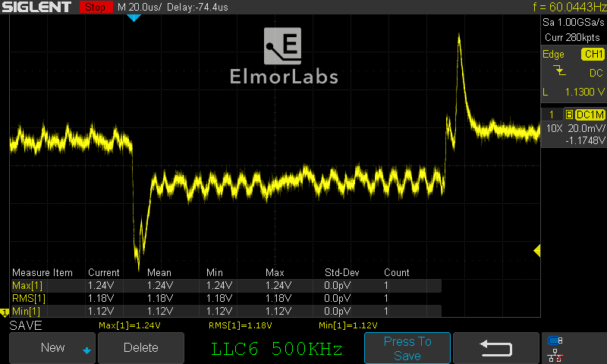
Task: Click the Max[1] Std-Dev value 0.0pV
Action: coord(337,285)
